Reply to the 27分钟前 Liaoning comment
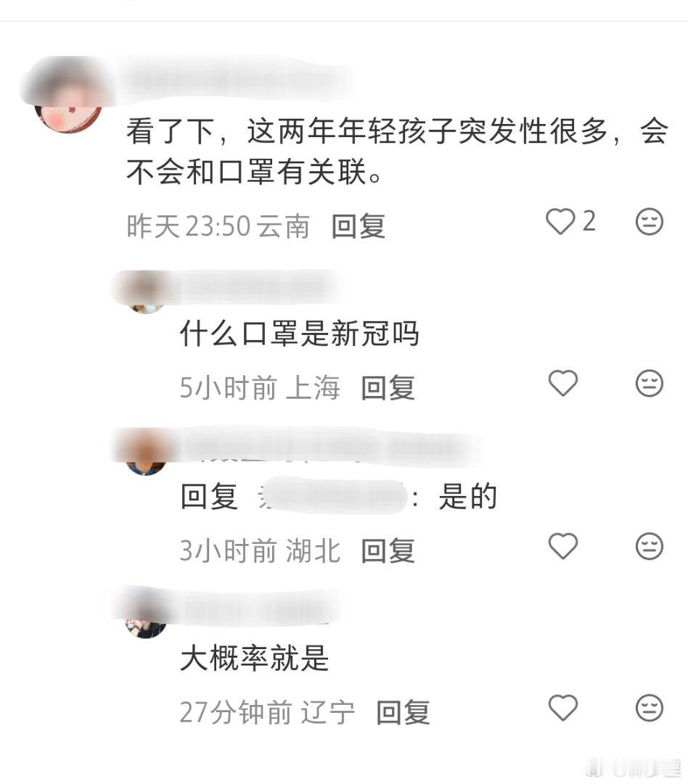Screen dimensions: 688x784 (x=403, y=712)
